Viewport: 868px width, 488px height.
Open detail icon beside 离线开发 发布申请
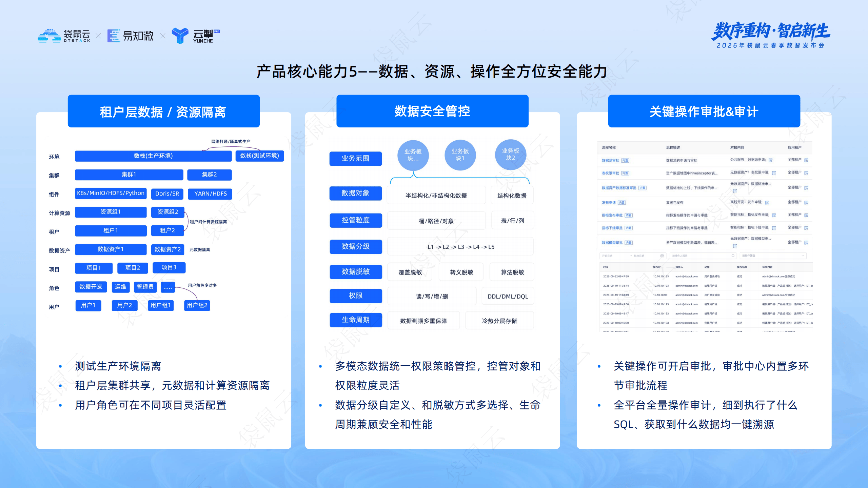click(x=767, y=203)
